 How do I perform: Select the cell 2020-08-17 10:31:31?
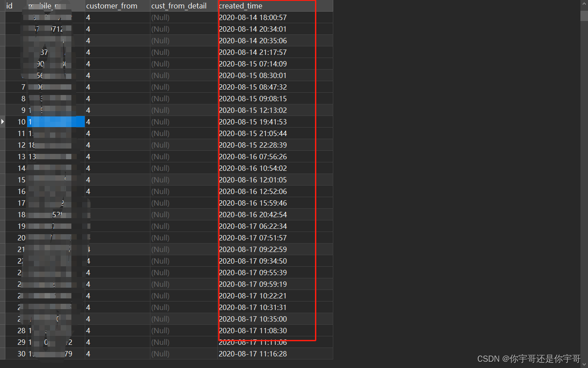point(275,307)
